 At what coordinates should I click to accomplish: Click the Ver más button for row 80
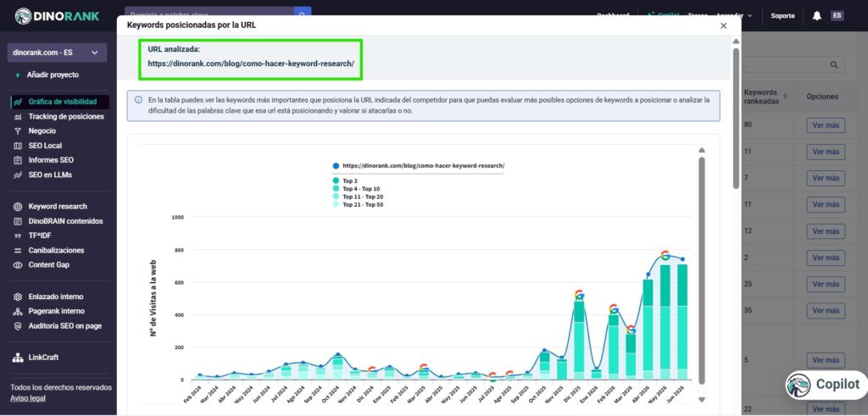826,125
